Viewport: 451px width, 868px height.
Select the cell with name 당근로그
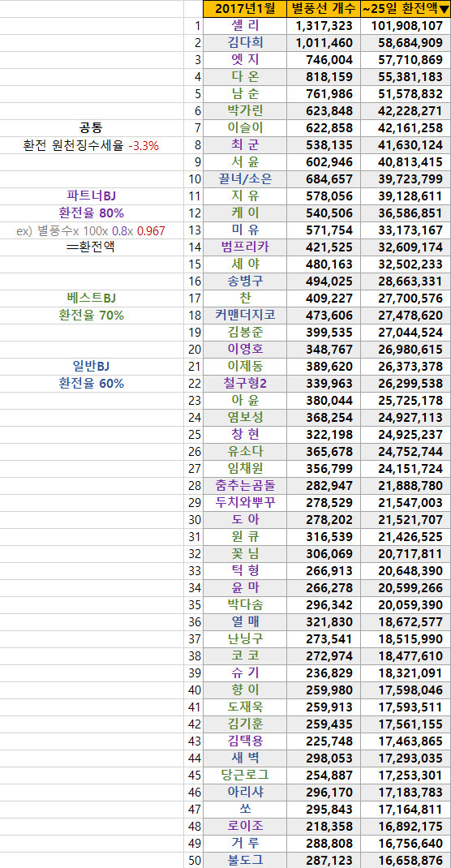tap(245, 775)
